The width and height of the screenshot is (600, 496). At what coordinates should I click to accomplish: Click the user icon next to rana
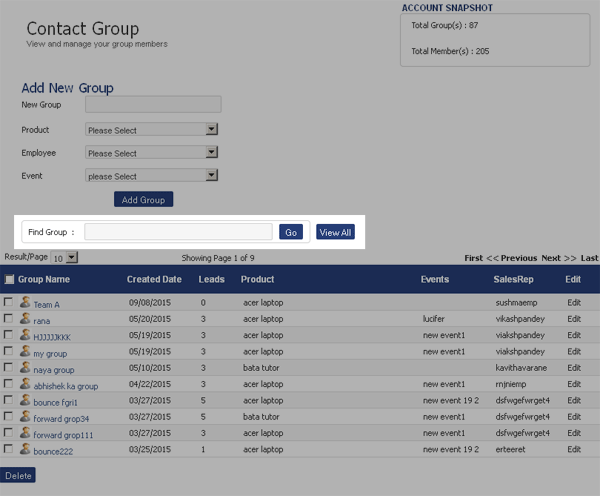point(25,318)
